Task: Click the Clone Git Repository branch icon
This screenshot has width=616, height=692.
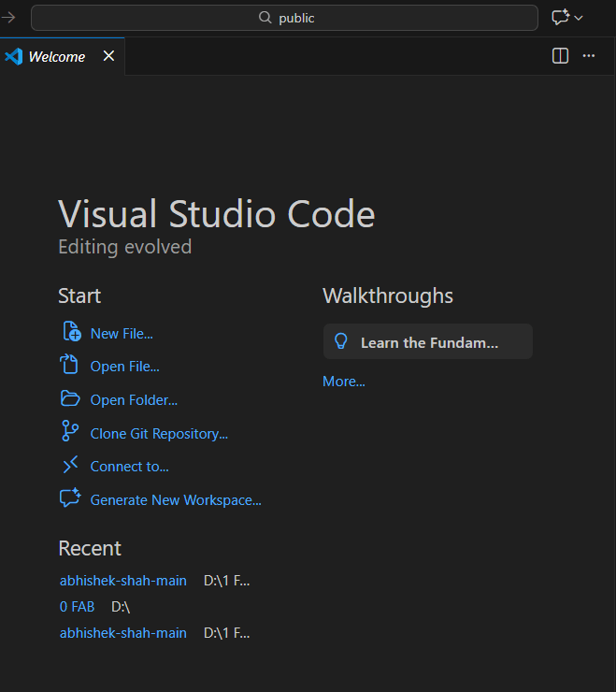Action: coord(70,431)
